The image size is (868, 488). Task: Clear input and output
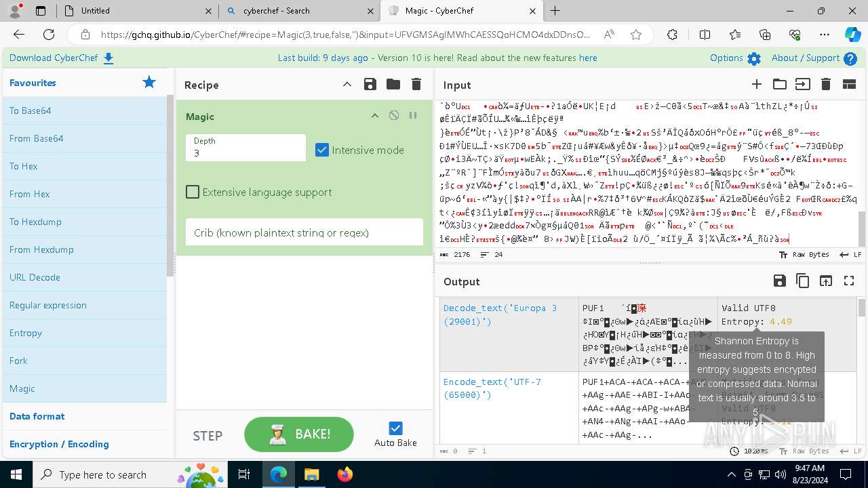tap(826, 84)
